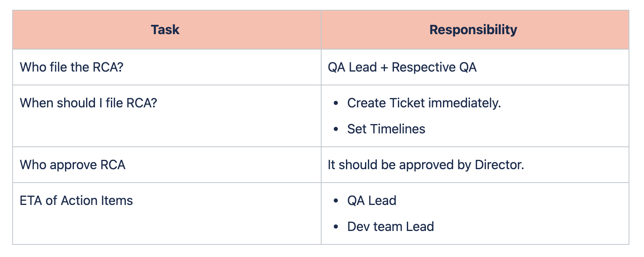644x257 pixels.
Task: Click the bullet before "Set Timelines"
Action: 335,129
